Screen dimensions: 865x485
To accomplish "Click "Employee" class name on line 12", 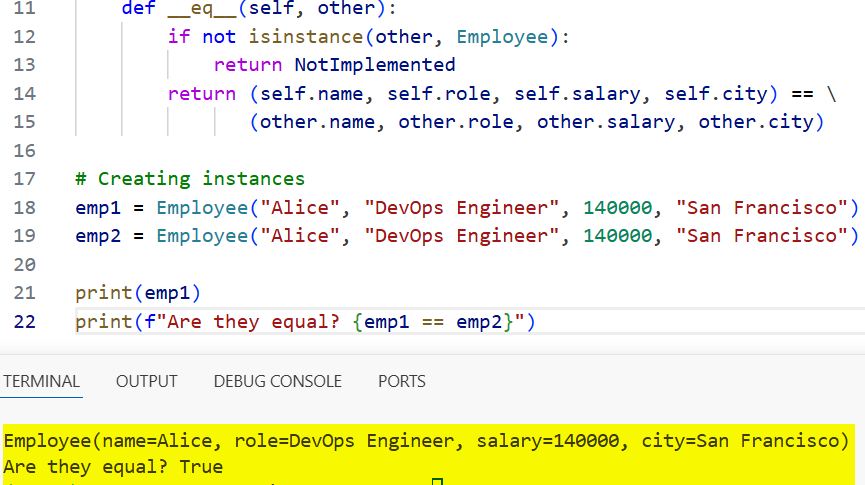I will coord(502,37).
